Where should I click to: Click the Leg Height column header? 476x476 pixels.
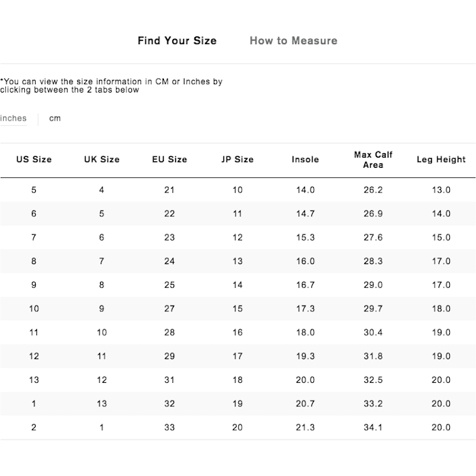pos(441,160)
